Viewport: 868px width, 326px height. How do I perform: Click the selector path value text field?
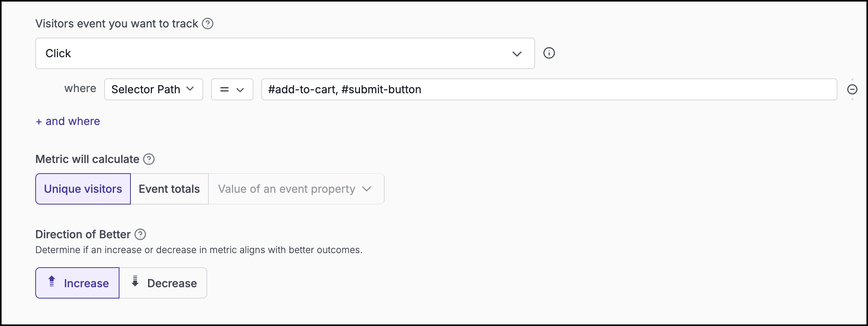(x=548, y=89)
